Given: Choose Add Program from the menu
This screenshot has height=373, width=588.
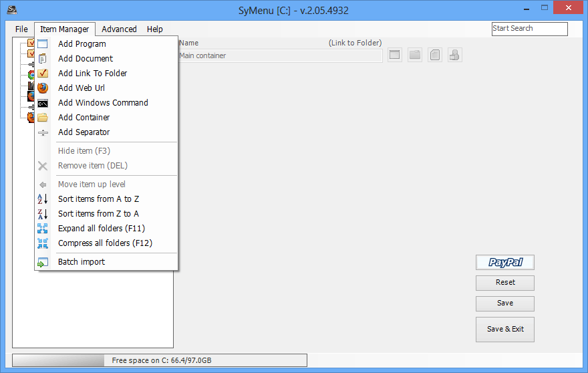Looking at the screenshot, I should (82, 44).
